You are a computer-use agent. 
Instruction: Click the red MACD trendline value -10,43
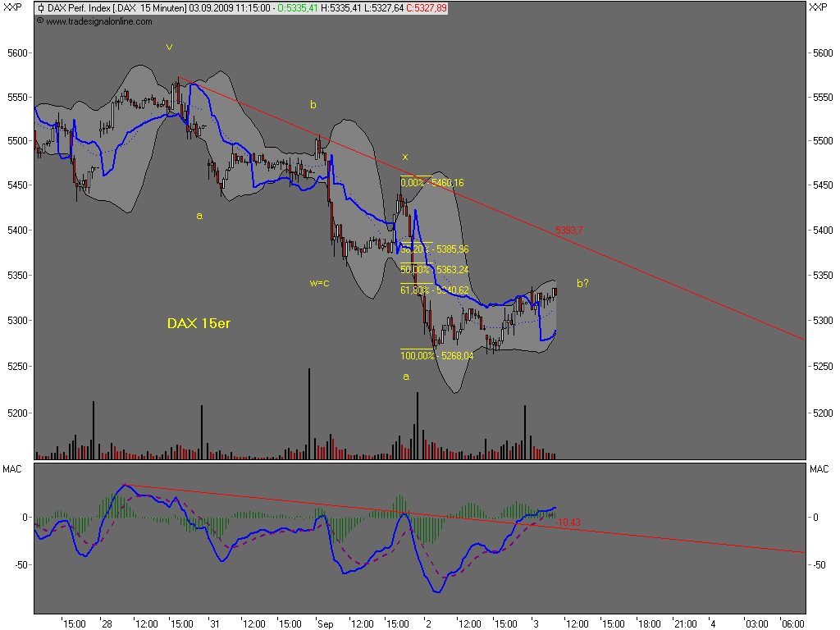coord(568,523)
